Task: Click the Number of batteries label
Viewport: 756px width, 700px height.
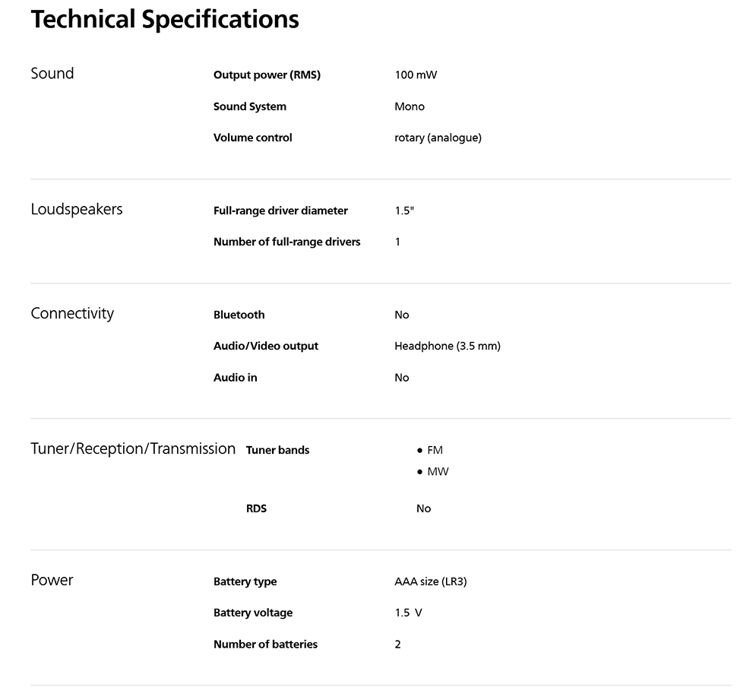Action: [265, 644]
